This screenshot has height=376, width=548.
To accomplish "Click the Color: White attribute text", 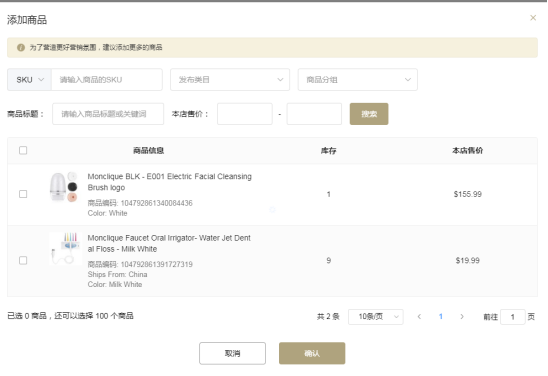I will (x=107, y=213).
